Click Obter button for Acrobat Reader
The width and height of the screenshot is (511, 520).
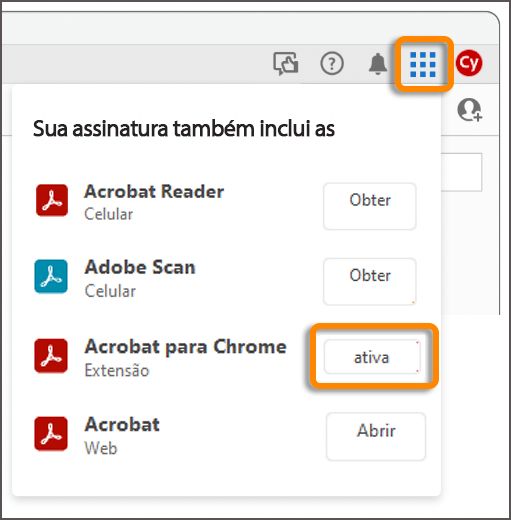click(370, 206)
